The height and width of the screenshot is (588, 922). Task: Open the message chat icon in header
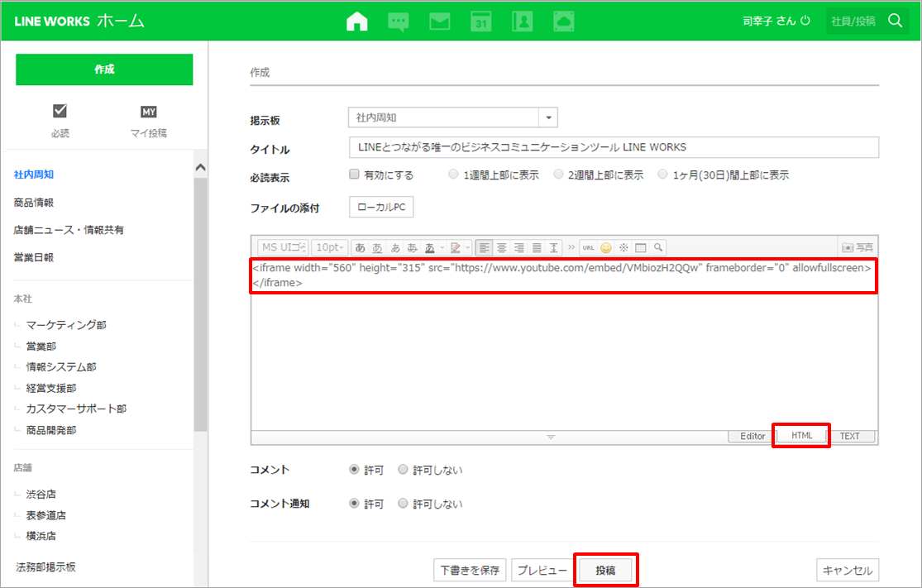(x=399, y=22)
